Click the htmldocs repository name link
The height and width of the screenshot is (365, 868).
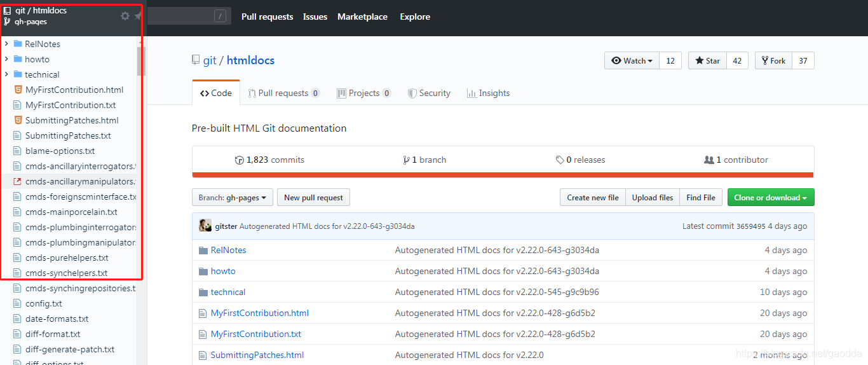pyautogui.click(x=250, y=60)
